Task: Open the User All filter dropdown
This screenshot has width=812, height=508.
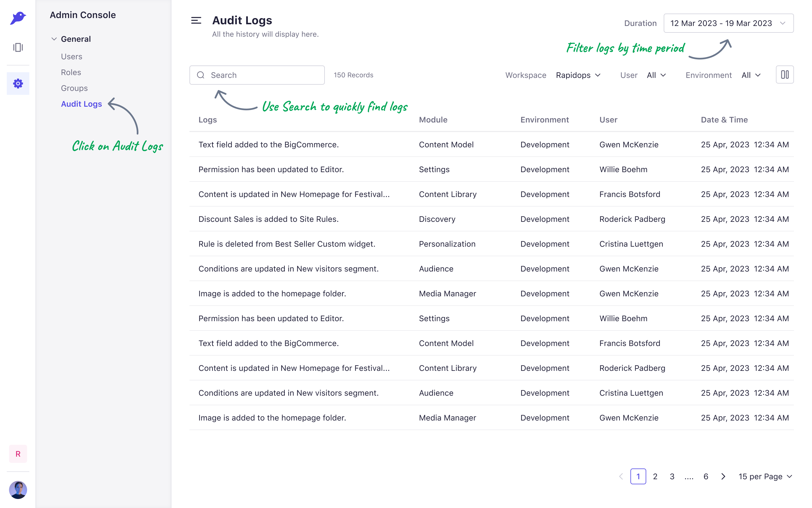Action: point(656,75)
